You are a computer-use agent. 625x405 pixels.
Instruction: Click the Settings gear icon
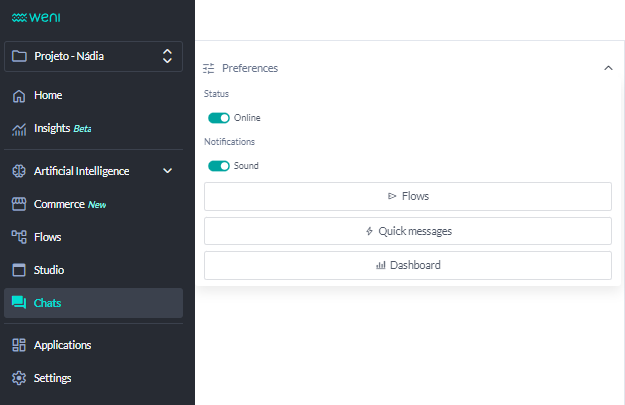coord(18,378)
